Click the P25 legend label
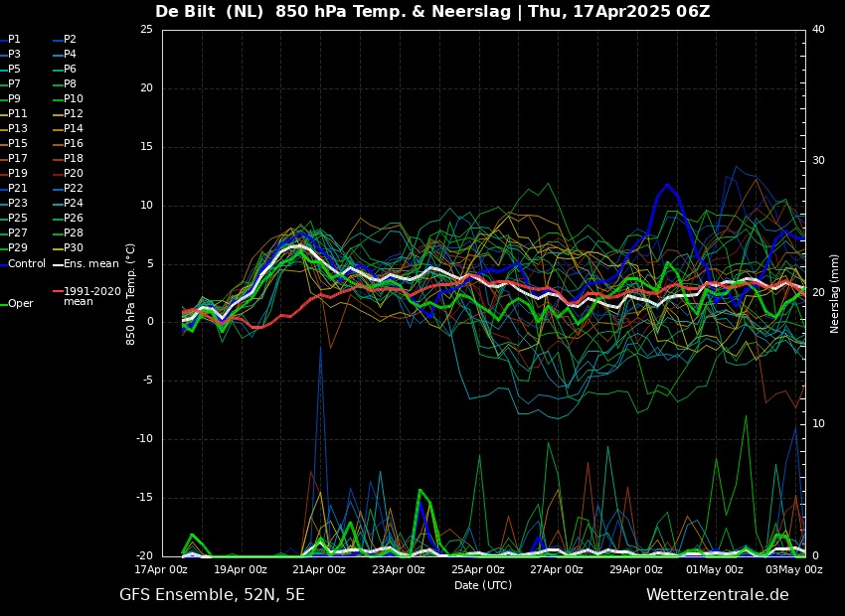The image size is (845, 616). click(14, 218)
